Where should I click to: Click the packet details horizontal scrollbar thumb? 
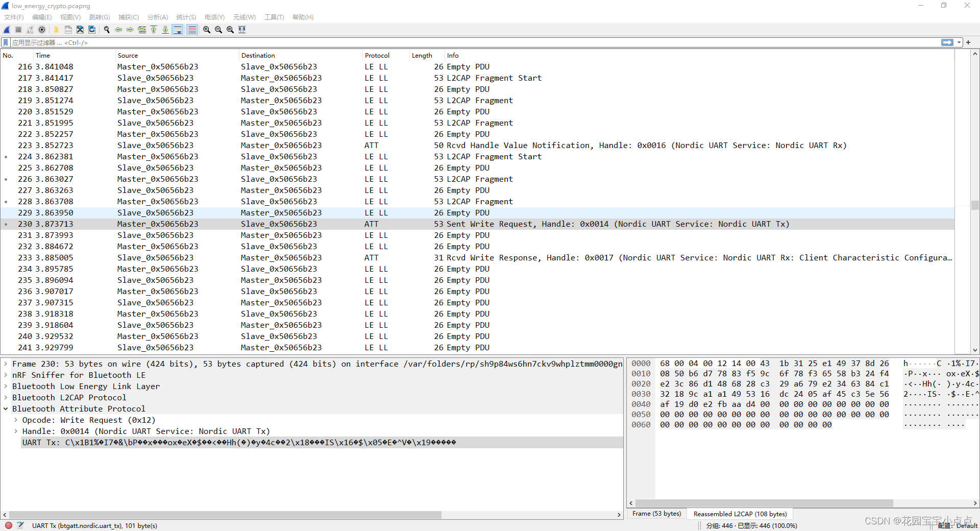point(225,515)
